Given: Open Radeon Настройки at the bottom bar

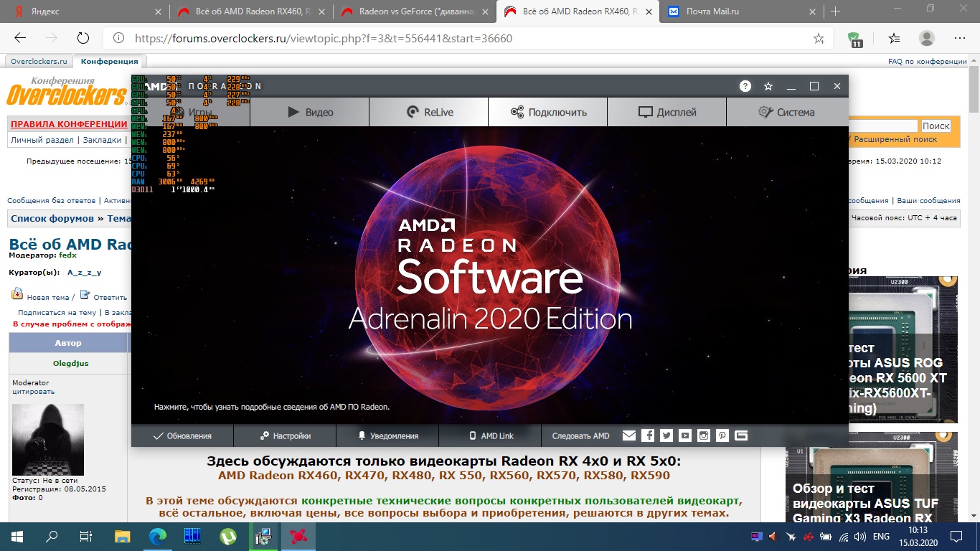Looking at the screenshot, I should pyautogui.click(x=286, y=435).
